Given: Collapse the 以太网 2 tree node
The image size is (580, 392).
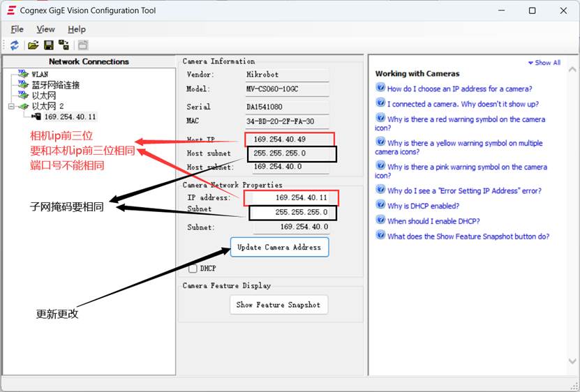Looking at the screenshot, I should click(x=11, y=107).
